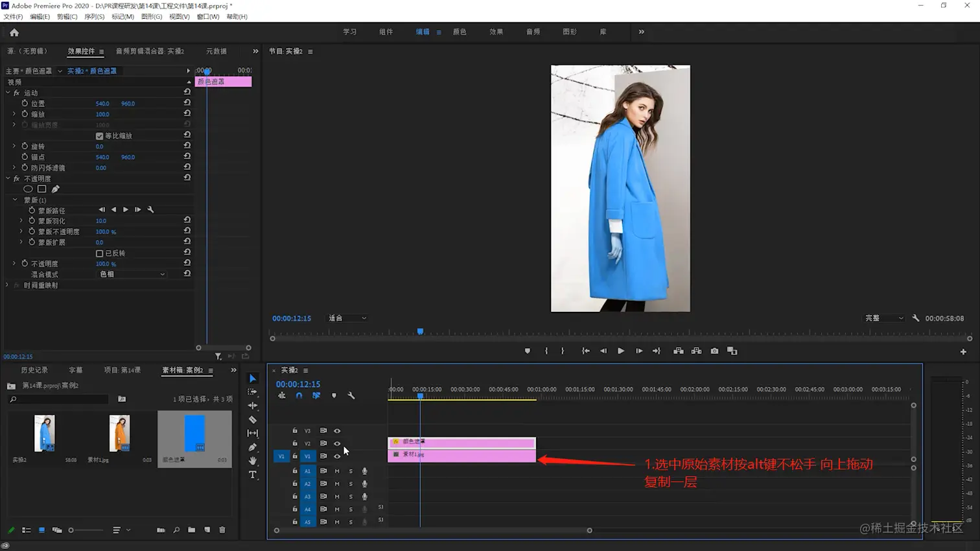Open the program monitor zoom level dropdown
Viewport: 980px width, 551px height.
pos(347,318)
